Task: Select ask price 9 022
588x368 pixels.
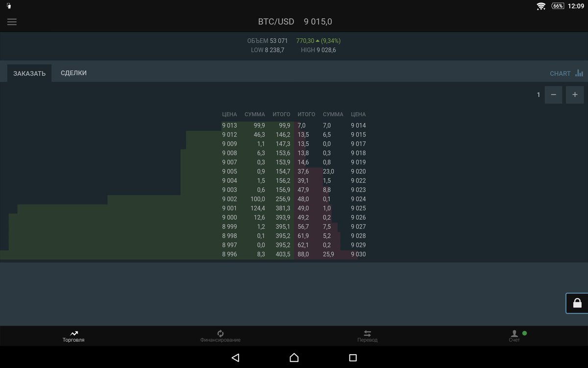Action: pyautogui.click(x=358, y=181)
